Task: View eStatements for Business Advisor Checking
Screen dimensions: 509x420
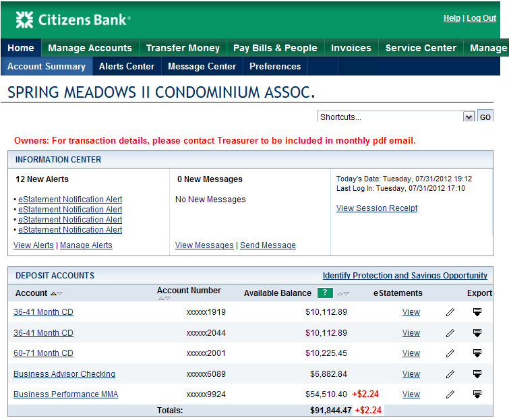Action: tap(411, 374)
